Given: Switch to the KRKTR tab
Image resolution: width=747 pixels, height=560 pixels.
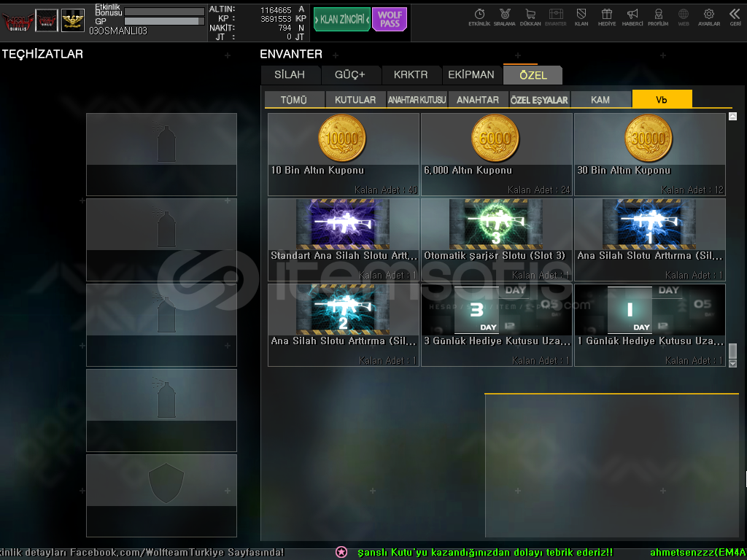Looking at the screenshot, I should point(411,75).
